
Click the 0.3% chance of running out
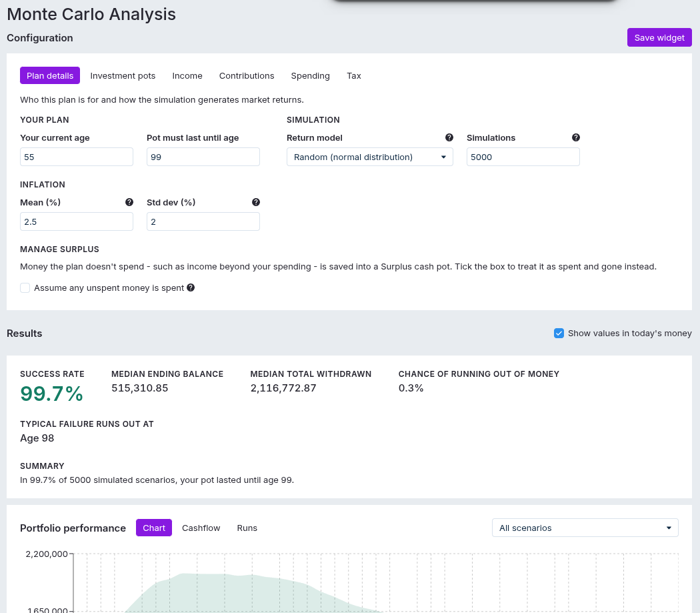(411, 388)
